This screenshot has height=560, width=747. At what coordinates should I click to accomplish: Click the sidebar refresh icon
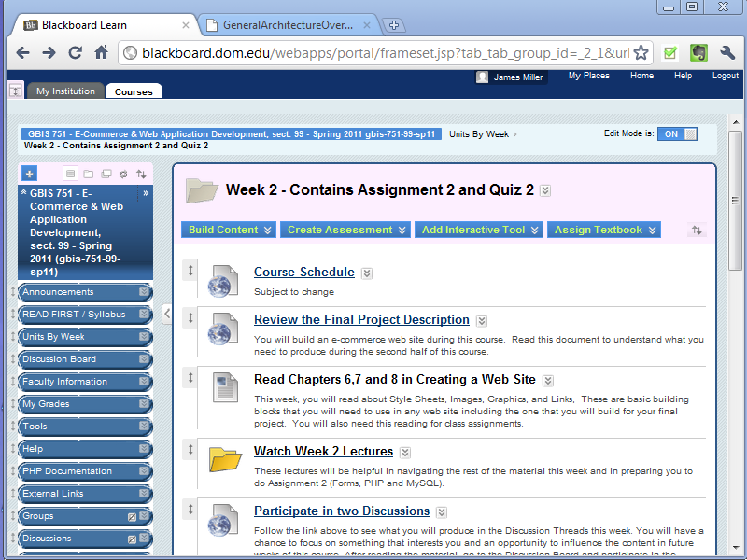coord(123,174)
